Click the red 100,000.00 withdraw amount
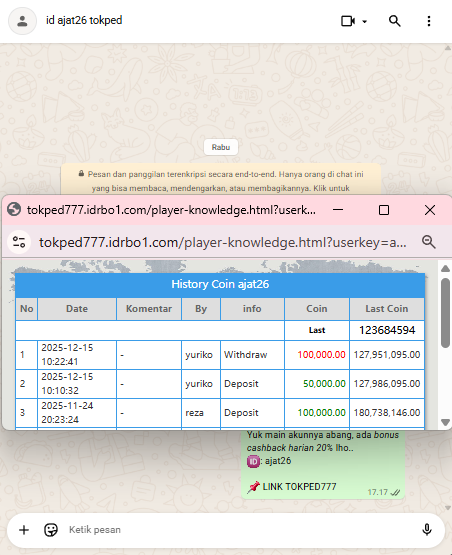Image resolution: width=452 pixels, height=555 pixels. point(321,355)
